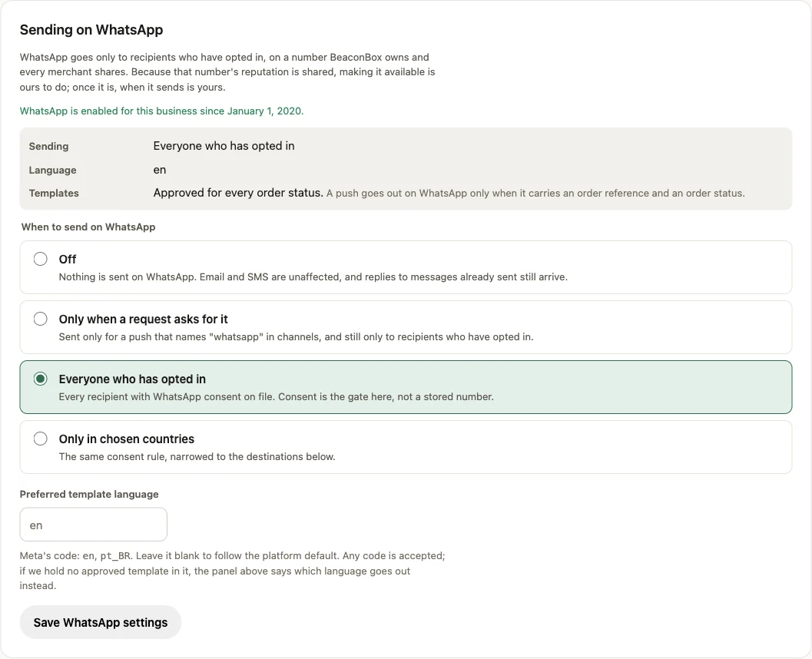Click the description 'Nothing is sent on WhatsApp' text

pos(313,277)
